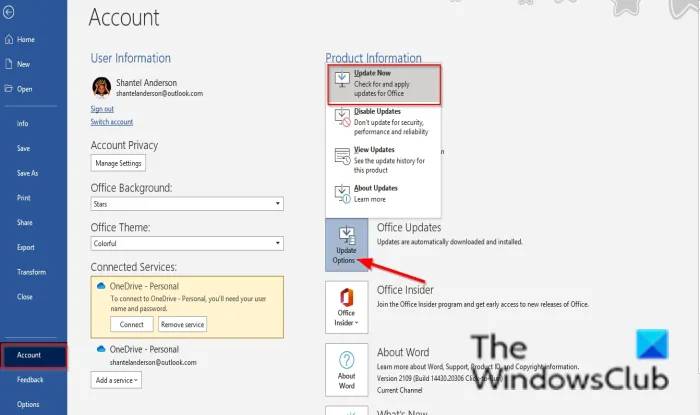
Task: Select Export in the left sidebar
Action: pyautogui.click(x=25, y=247)
